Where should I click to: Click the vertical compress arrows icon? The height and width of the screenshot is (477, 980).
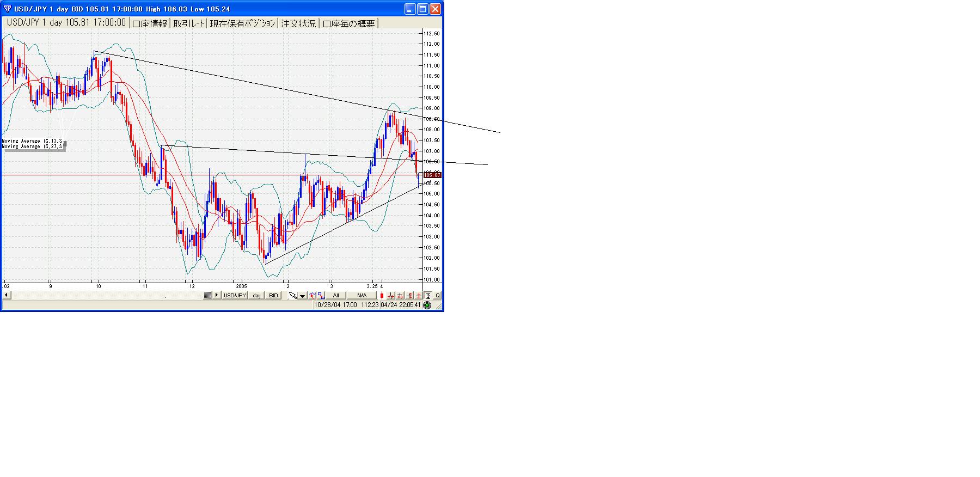tap(419, 296)
